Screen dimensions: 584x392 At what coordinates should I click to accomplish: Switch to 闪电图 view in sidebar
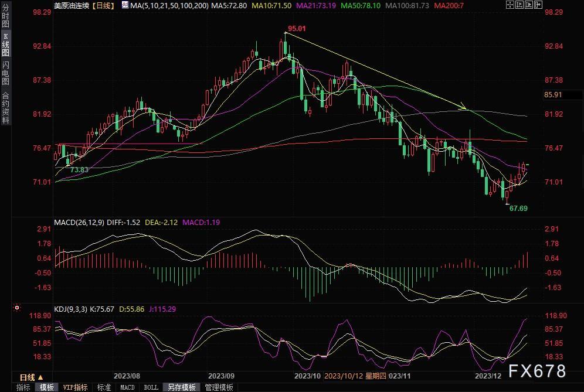(x=6, y=73)
